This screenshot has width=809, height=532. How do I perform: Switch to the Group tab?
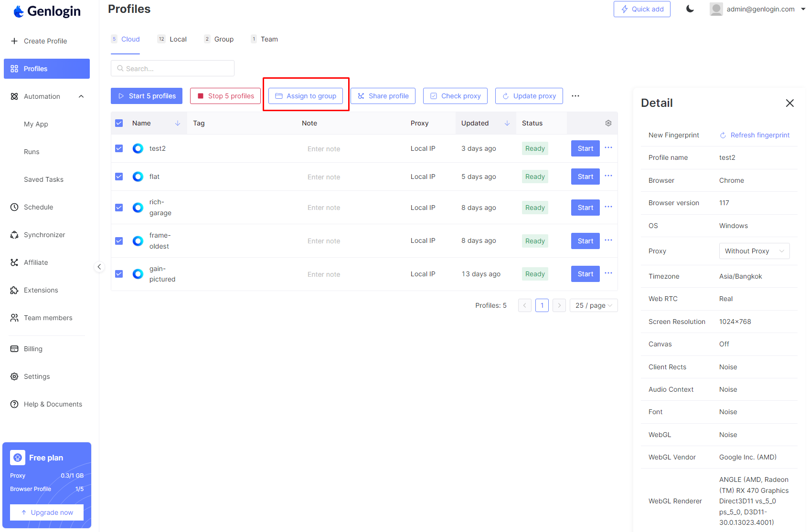tap(224, 39)
